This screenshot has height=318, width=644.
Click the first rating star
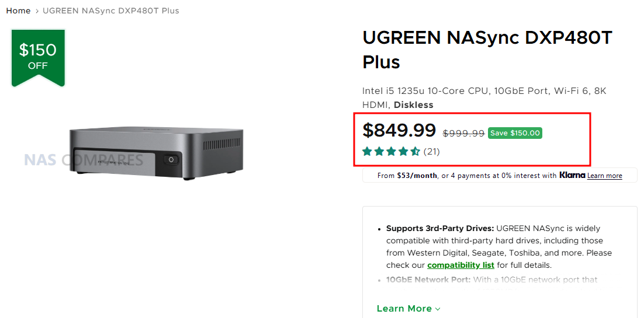(x=368, y=152)
